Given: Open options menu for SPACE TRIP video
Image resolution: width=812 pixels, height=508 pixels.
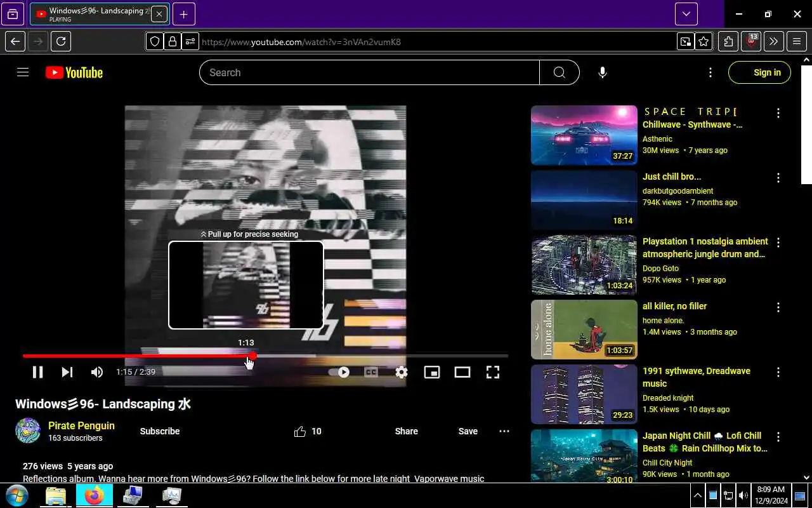Looking at the screenshot, I should (778, 113).
